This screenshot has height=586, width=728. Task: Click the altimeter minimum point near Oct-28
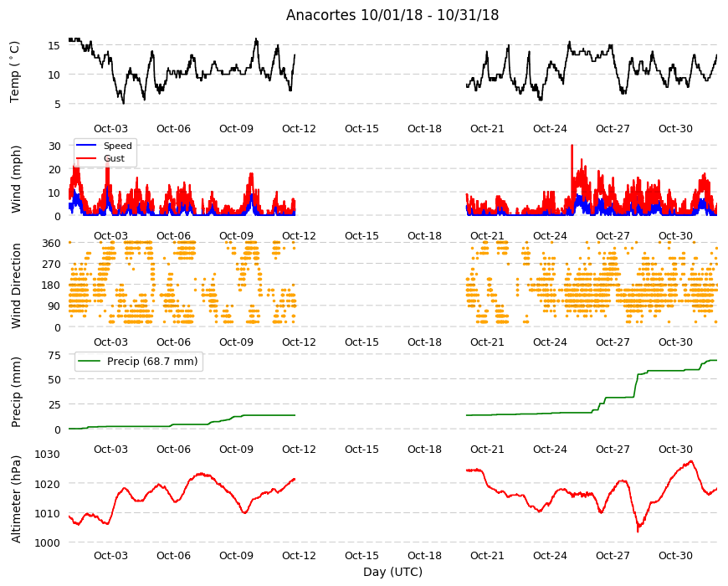point(638,531)
